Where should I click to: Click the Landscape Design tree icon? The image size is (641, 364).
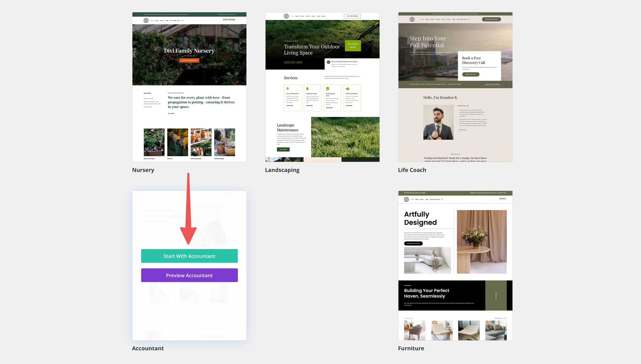[x=307, y=88]
